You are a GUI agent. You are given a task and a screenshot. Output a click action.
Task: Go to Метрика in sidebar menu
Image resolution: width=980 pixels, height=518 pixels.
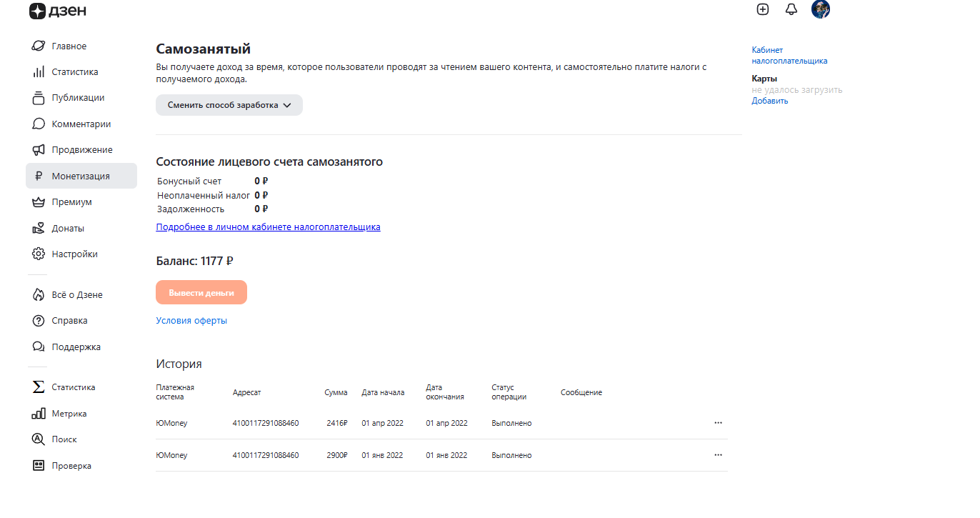pyautogui.click(x=69, y=414)
